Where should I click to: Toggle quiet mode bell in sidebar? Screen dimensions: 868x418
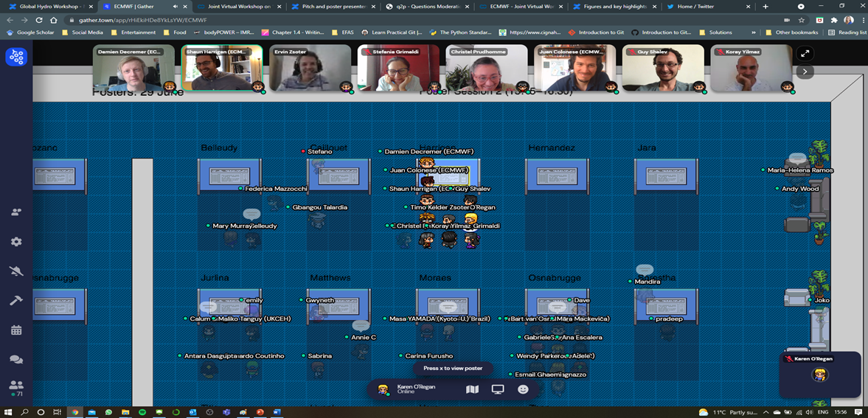coord(16,271)
